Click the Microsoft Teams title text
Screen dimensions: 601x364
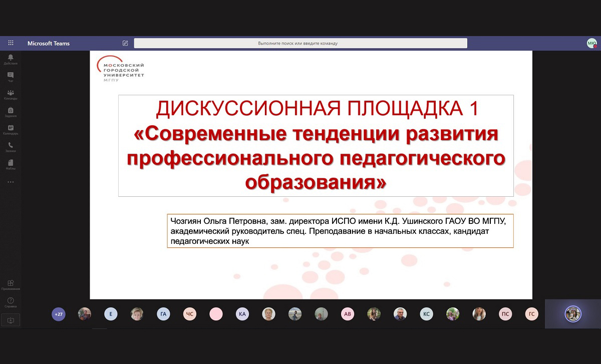49,43
